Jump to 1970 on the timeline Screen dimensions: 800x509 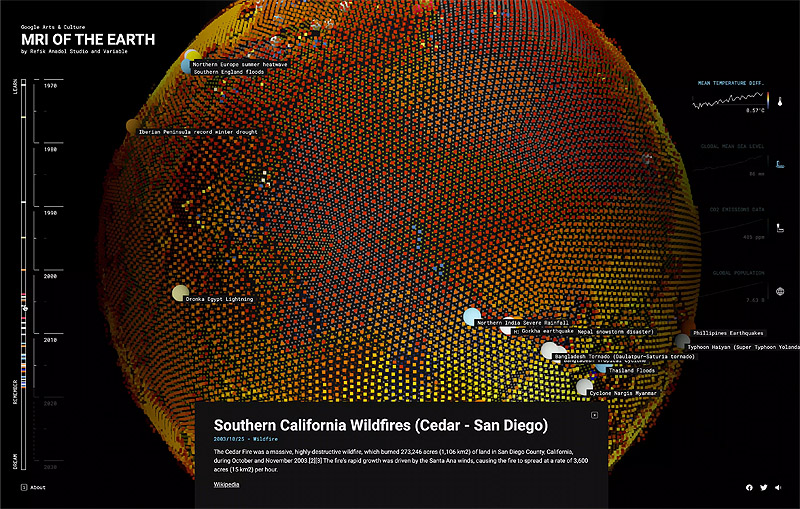51,87
